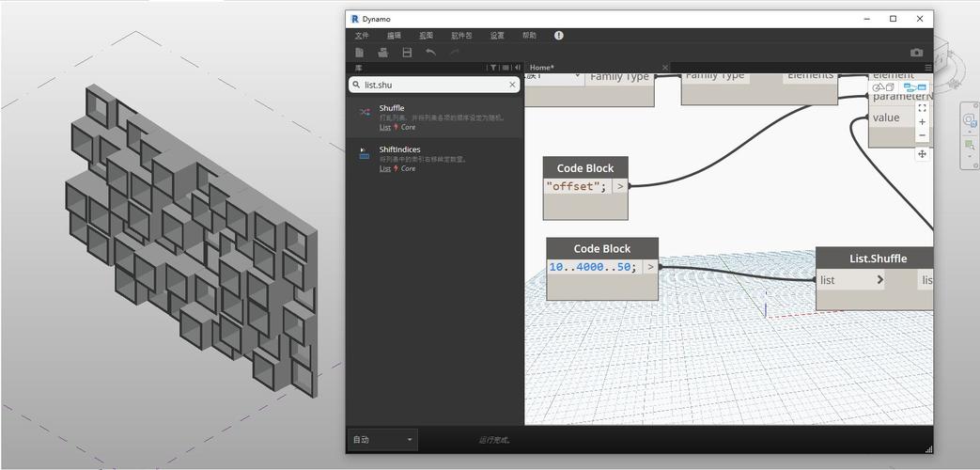
Task: Click the 10..4000..50 Code Block title
Action: pyautogui.click(x=602, y=249)
